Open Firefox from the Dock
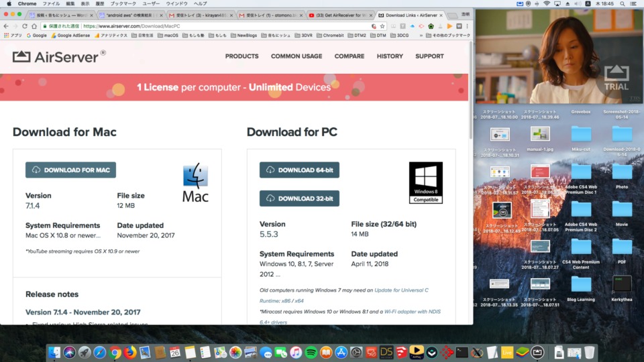 point(130,352)
